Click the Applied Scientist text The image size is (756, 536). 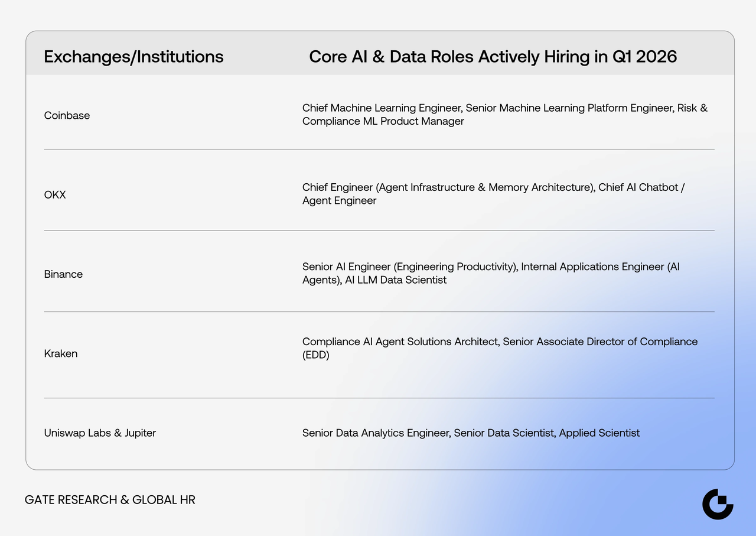[599, 433]
